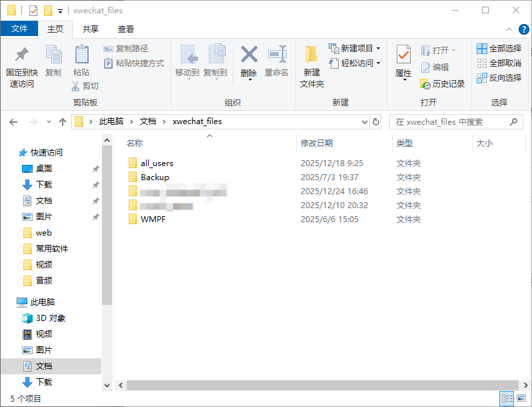Viewport: 532px width, 407px height.
Task: Open the 打开 dropdown in ribbon
Action: pos(453,51)
